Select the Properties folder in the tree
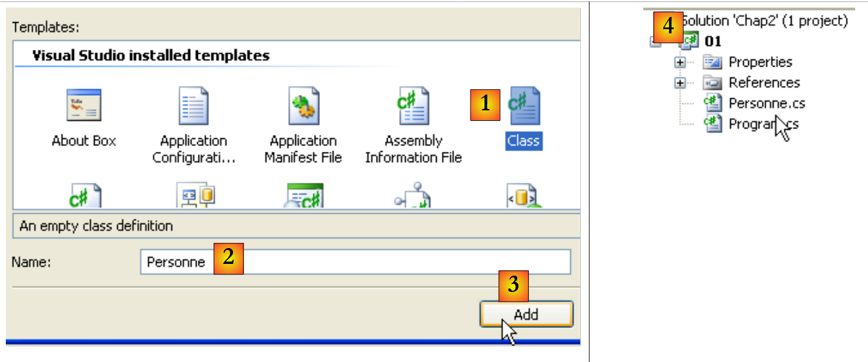 tap(760, 62)
